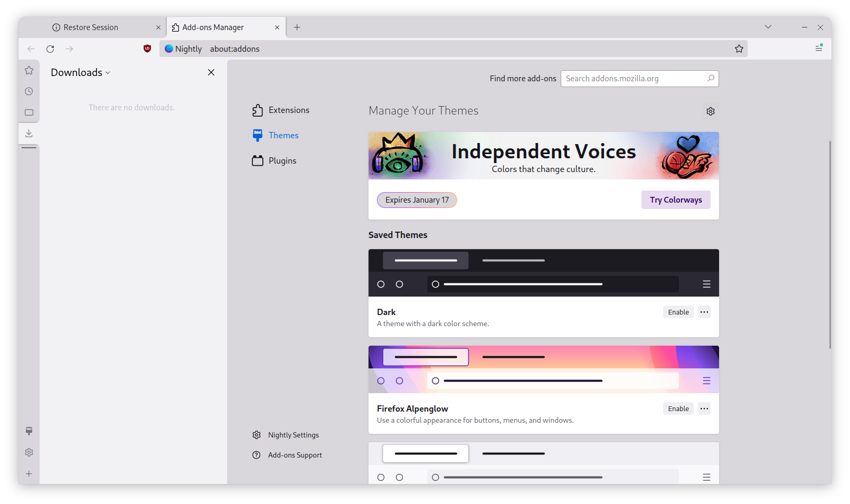Select the Themes category

pos(276,135)
